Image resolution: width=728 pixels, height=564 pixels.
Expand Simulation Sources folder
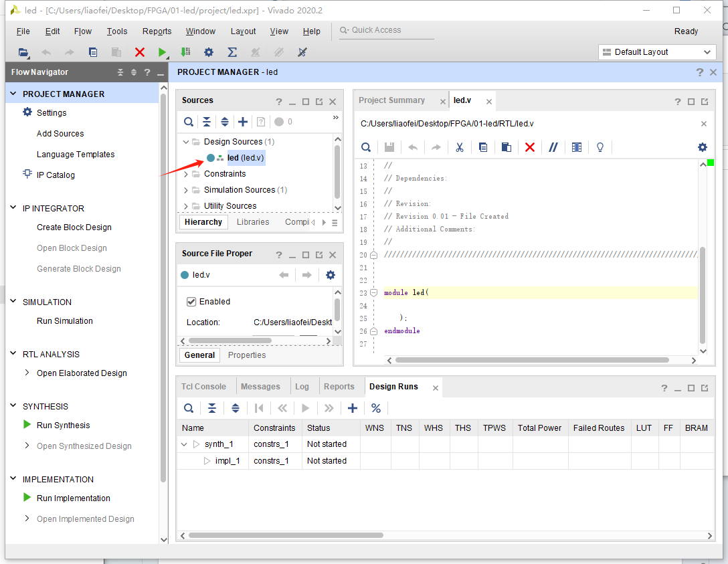[x=186, y=190]
